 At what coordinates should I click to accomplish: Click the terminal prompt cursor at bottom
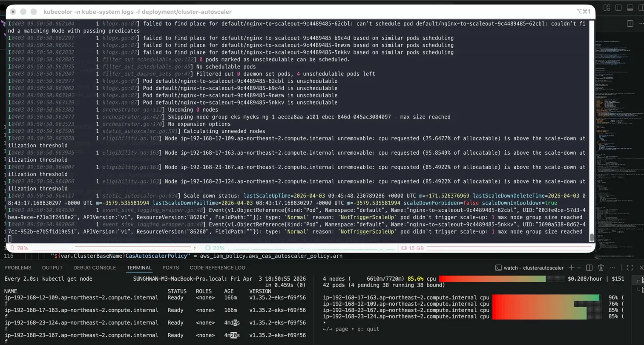[x=10, y=239]
